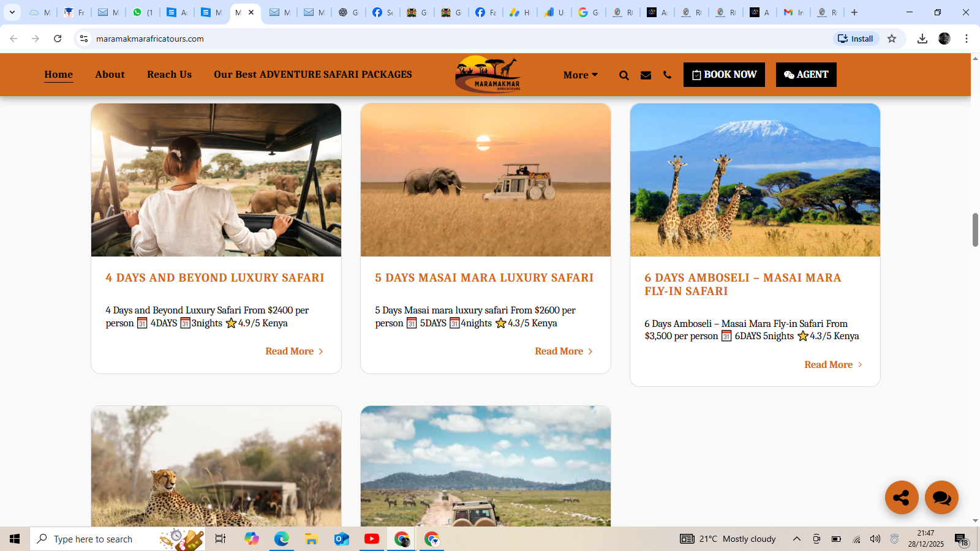The width and height of the screenshot is (980, 551).
Task: Show hidden system tray icons
Action: [x=797, y=539]
